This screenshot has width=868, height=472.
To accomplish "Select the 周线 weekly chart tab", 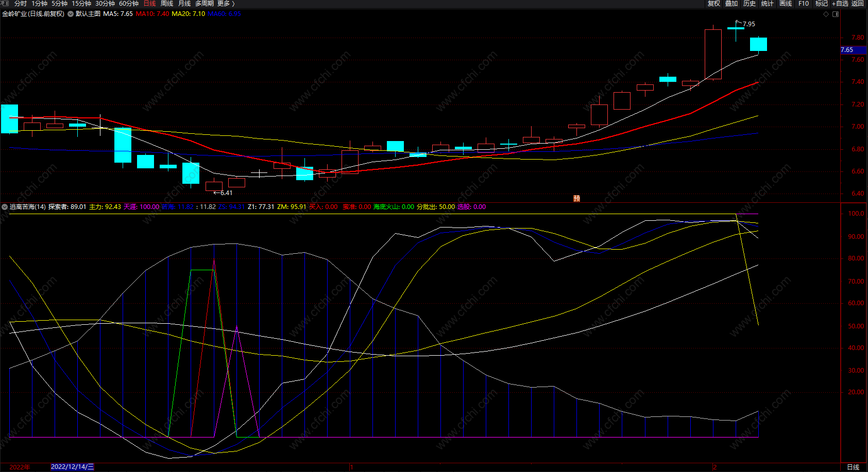I will point(167,4).
